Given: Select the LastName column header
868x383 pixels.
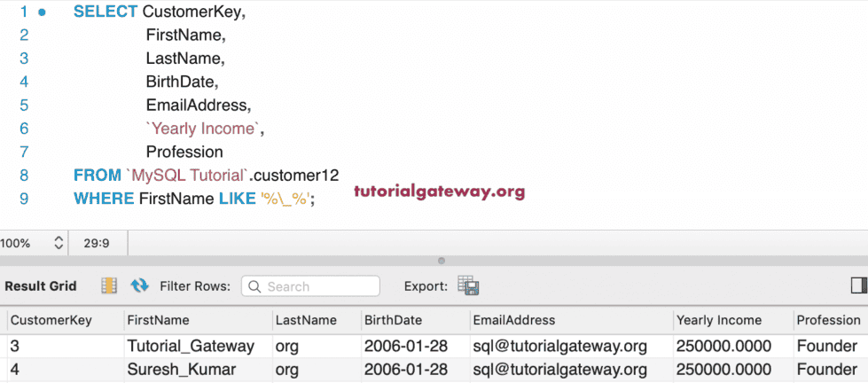Looking at the screenshot, I should [317, 320].
